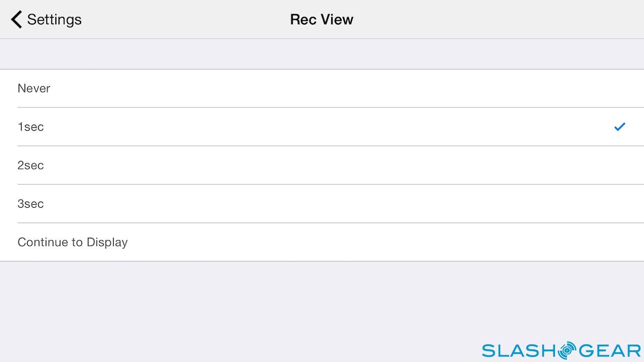
Task: Tap empty gray area below the list
Action: 252,307
